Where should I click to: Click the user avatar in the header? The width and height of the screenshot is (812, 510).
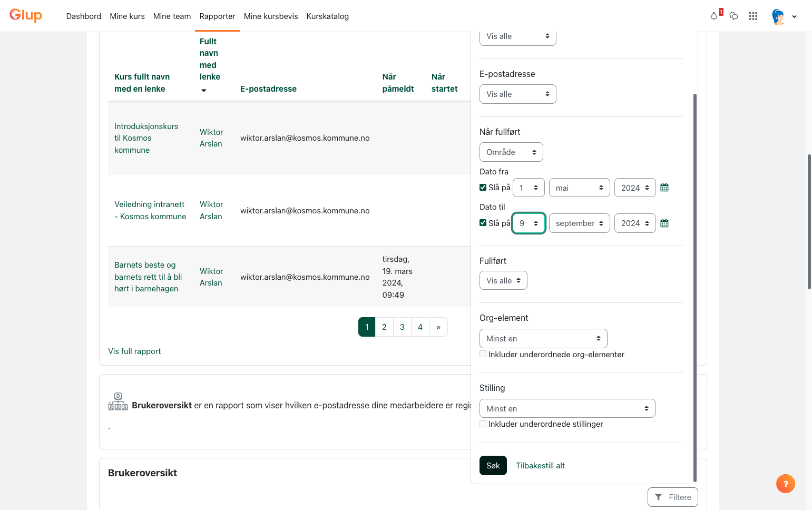778,16
